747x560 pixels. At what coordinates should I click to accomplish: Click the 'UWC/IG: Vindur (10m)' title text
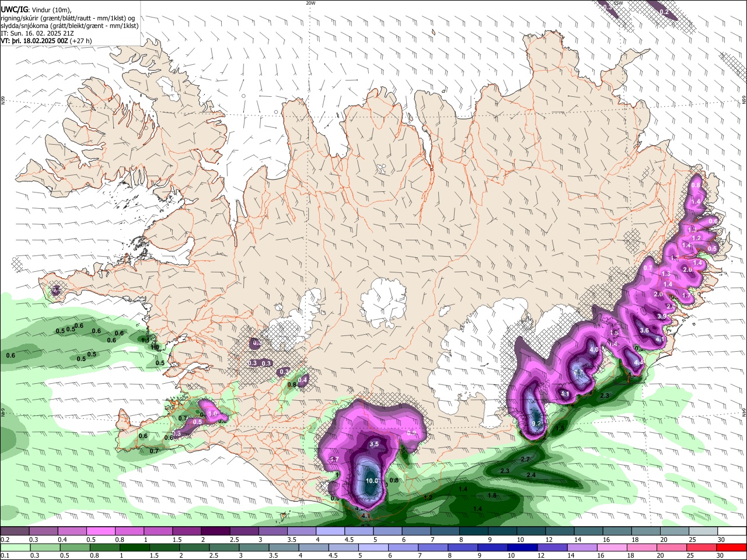click(x=36, y=9)
